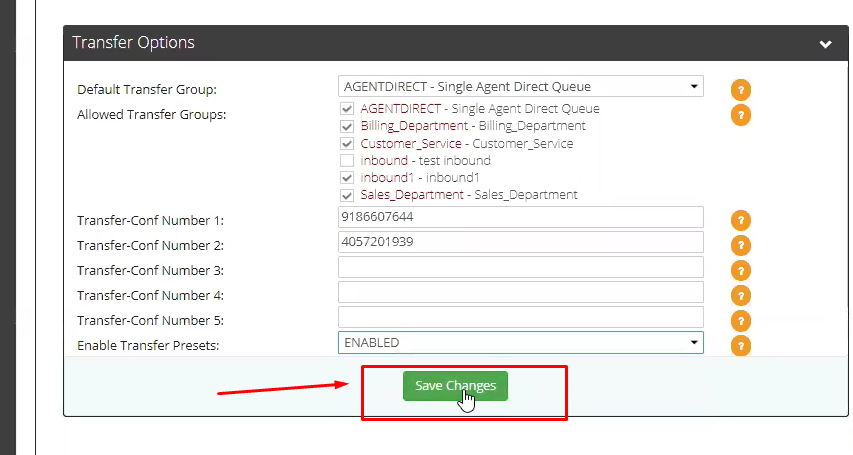The width and height of the screenshot is (853, 455).
Task: Collapse the Transfer Options panel chevron
Action: (825, 44)
